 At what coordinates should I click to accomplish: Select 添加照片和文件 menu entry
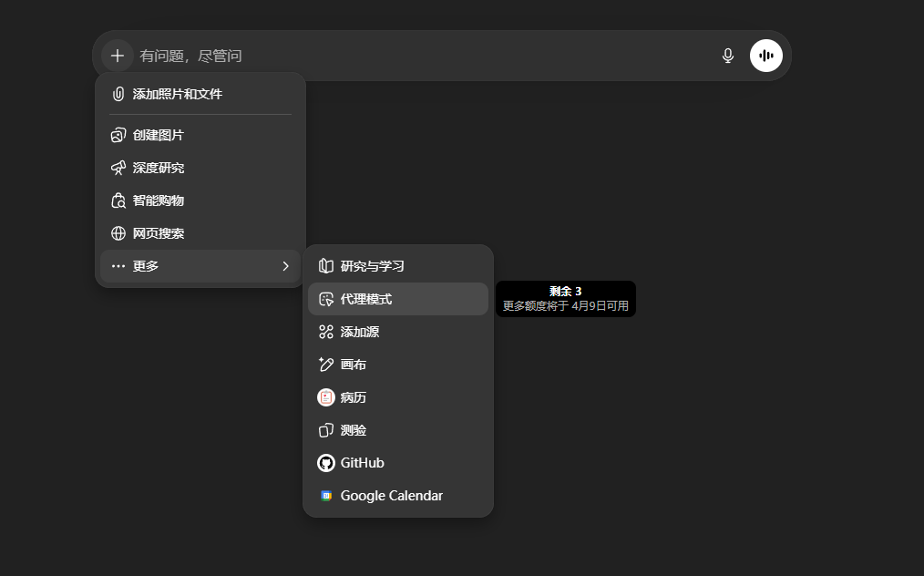pos(200,94)
